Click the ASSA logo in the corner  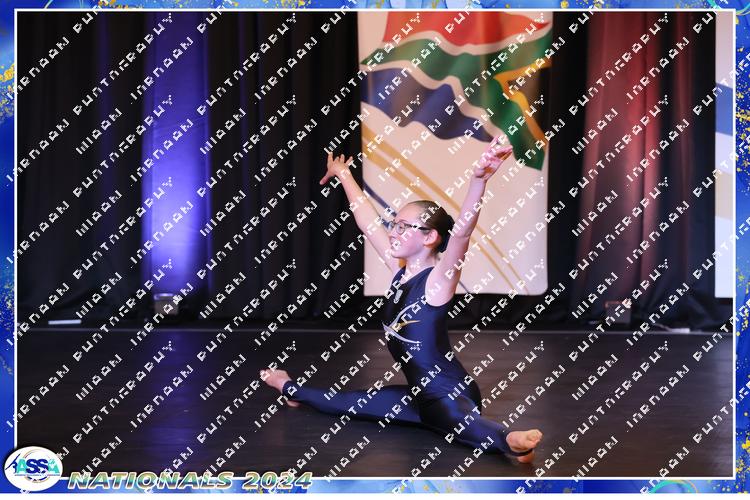click(31, 468)
